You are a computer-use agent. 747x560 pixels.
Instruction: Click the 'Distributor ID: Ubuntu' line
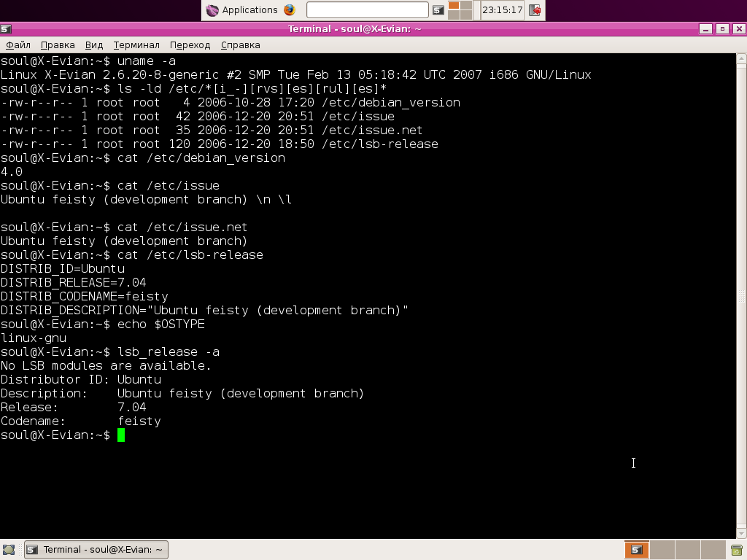pyautogui.click(x=81, y=379)
